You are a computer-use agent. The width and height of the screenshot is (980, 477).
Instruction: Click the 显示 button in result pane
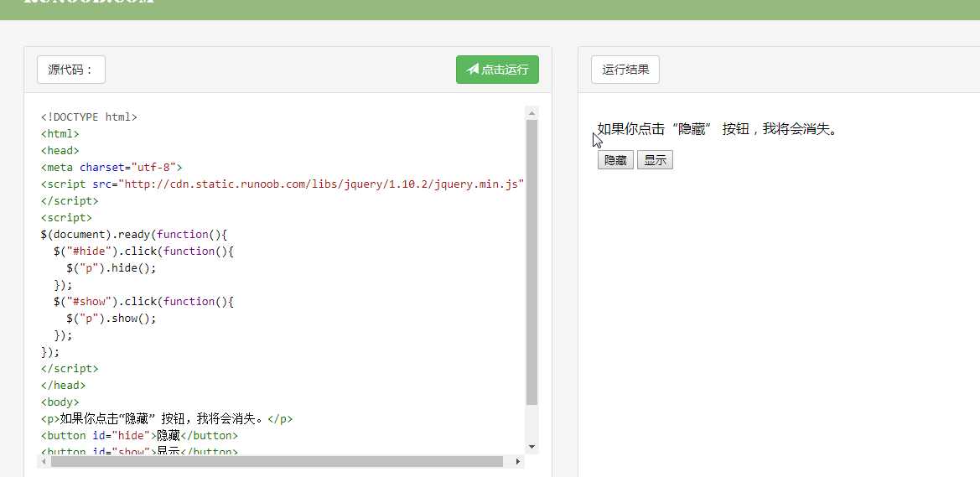pos(655,160)
